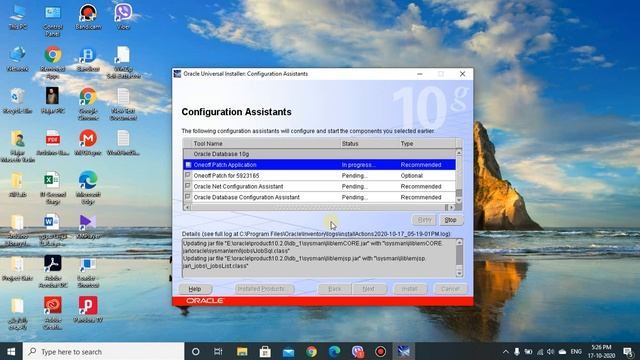Screen dimensions: 640x360
Task: Click the Stop button
Action: pyautogui.click(x=451, y=220)
